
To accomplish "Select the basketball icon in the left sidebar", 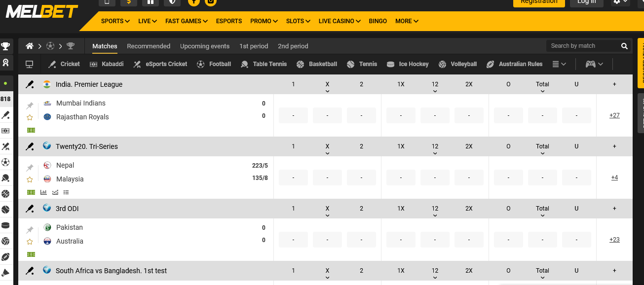I will point(5,194).
